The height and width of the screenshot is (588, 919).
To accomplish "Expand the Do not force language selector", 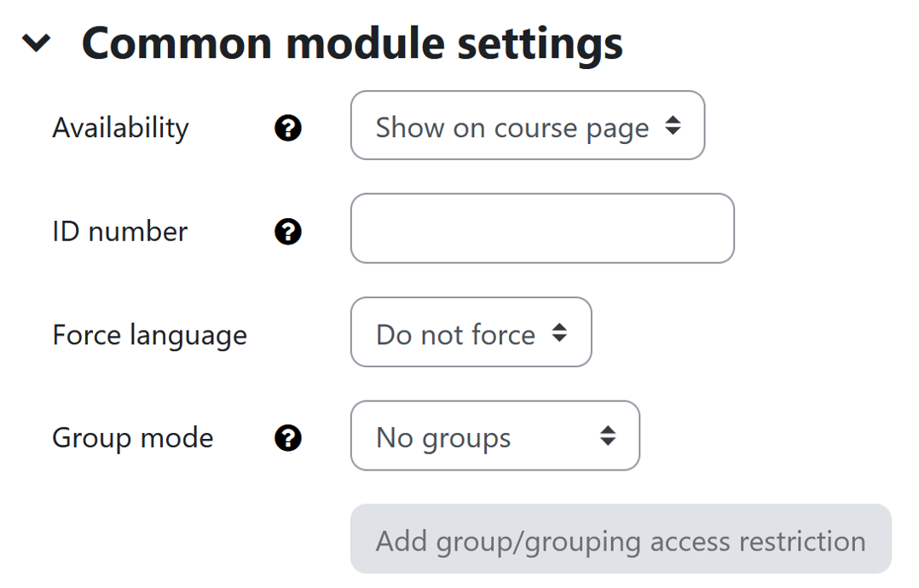I will pos(470,332).
